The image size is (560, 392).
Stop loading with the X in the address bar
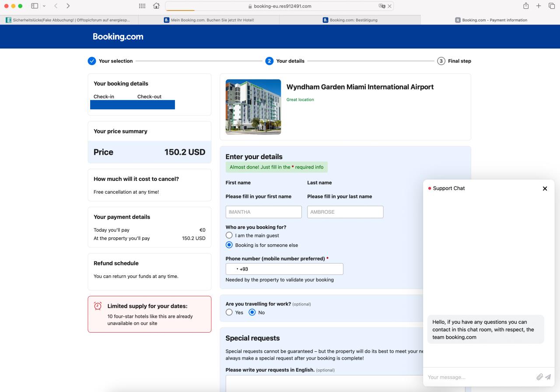pyautogui.click(x=389, y=6)
